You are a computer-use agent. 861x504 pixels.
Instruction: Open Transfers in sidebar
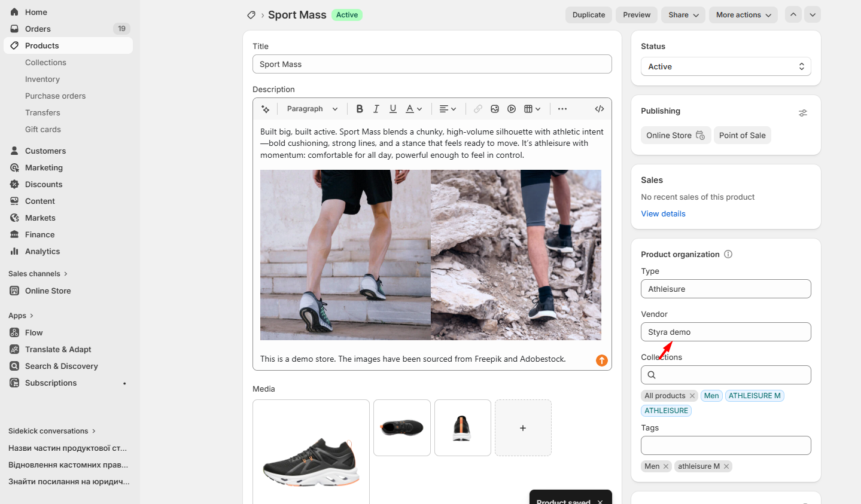point(42,112)
